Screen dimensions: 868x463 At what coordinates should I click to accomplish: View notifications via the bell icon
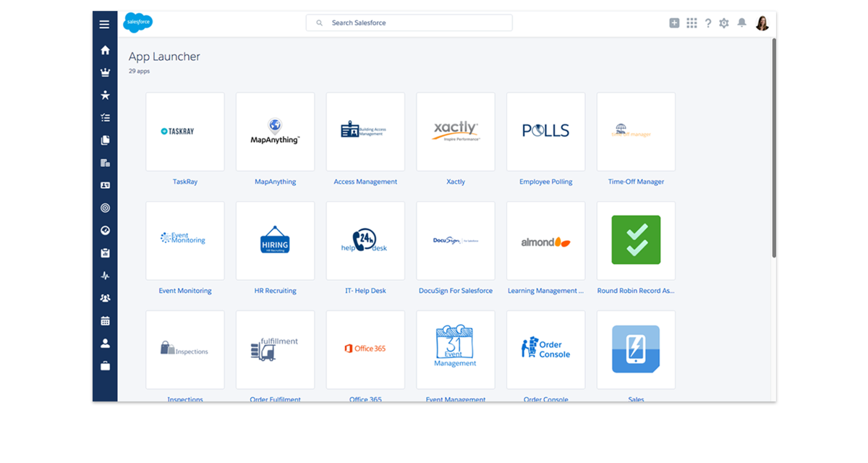(x=741, y=23)
